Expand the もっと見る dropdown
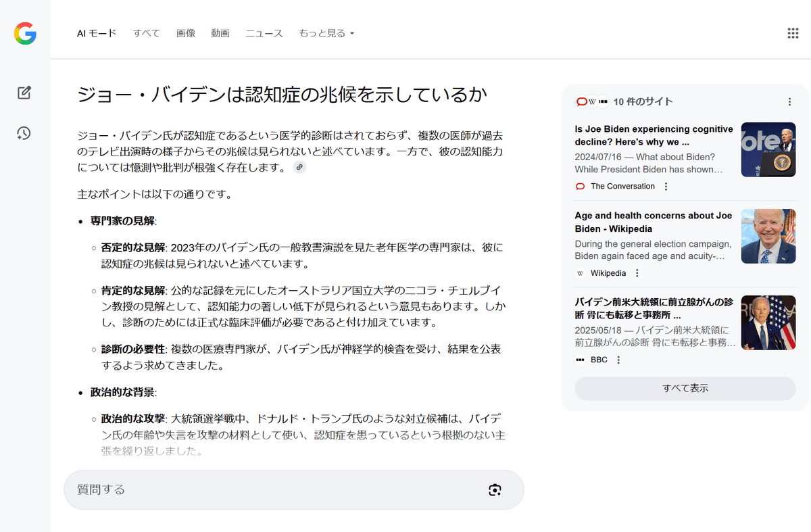The height and width of the screenshot is (532, 811). [326, 33]
